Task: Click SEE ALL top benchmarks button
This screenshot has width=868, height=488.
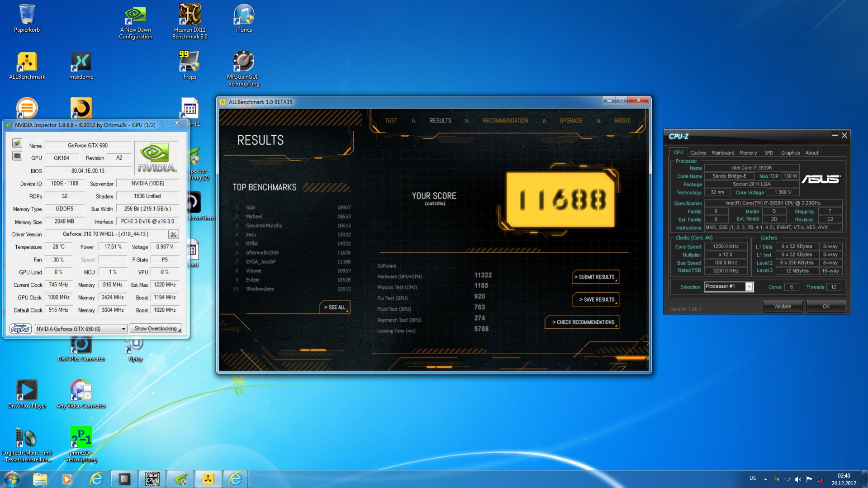Action: [x=335, y=307]
